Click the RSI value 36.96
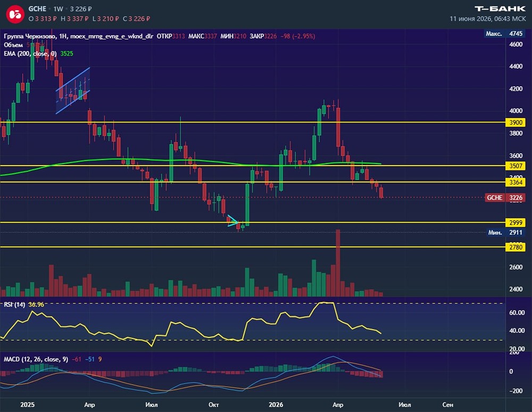The width and height of the screenshot is (532, 412). [x=36, y=304]
